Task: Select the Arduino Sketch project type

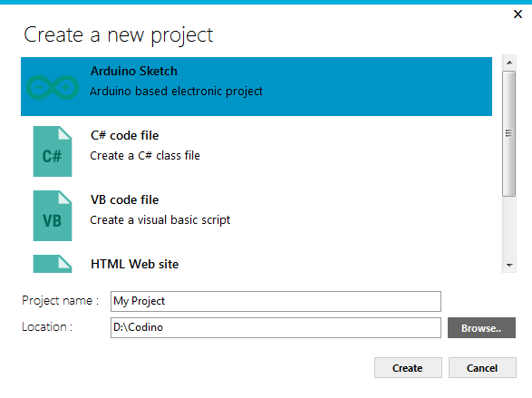Action: coord(256,86)
